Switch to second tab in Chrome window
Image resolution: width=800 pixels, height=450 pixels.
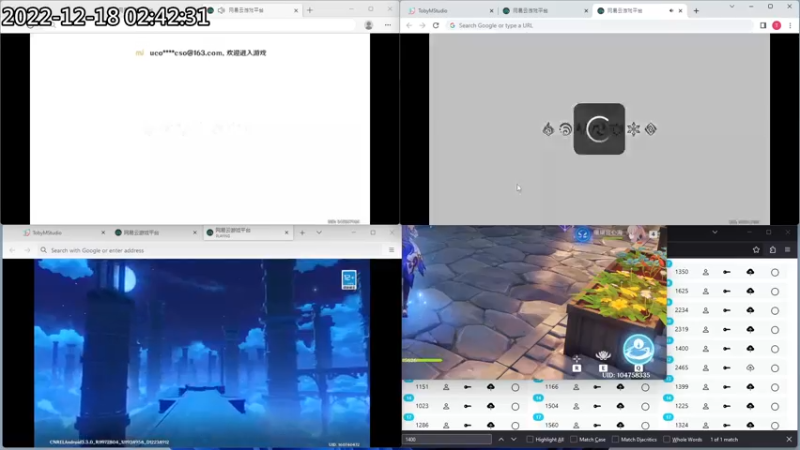click(544, 10)
